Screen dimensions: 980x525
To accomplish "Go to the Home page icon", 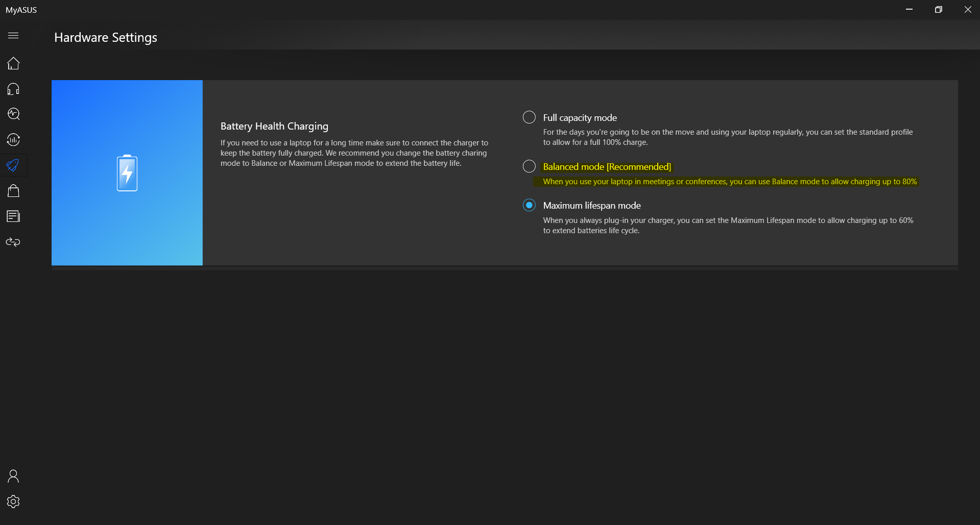I will pyautogui.click(x=13, y=63).
